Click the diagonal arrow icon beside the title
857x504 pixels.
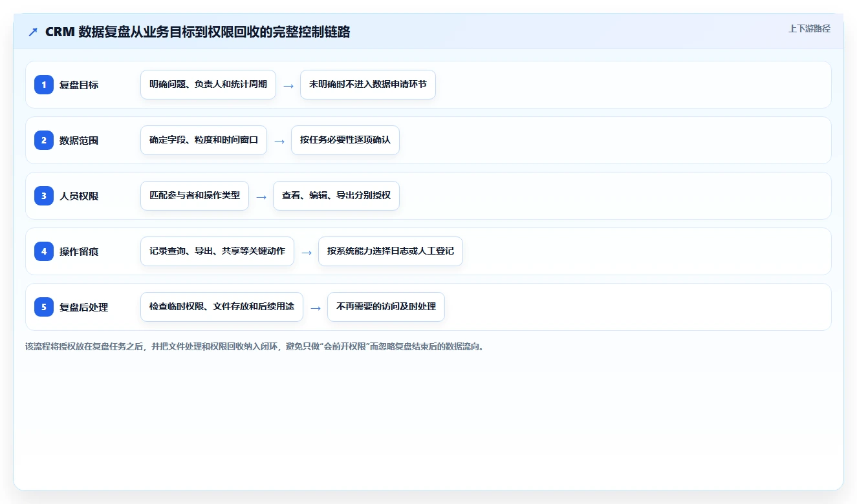33,32
